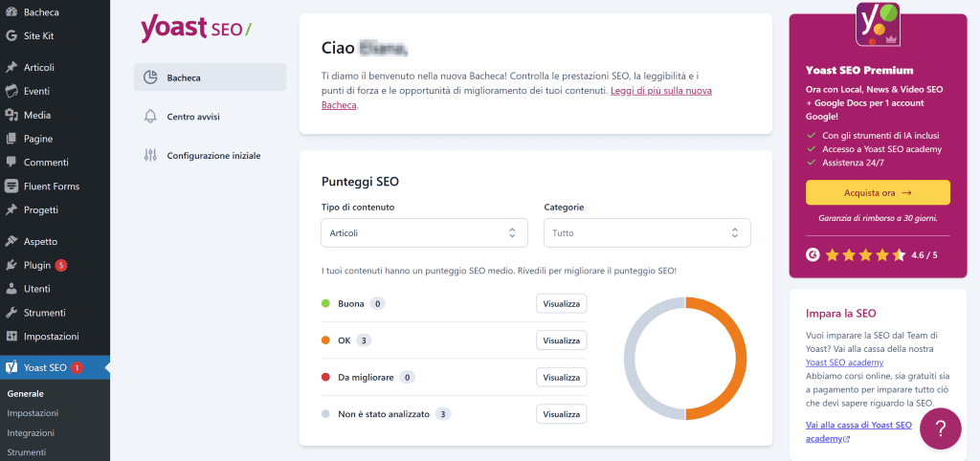
Task: Click the Plugin plug icon
Action: coord(11,265)
